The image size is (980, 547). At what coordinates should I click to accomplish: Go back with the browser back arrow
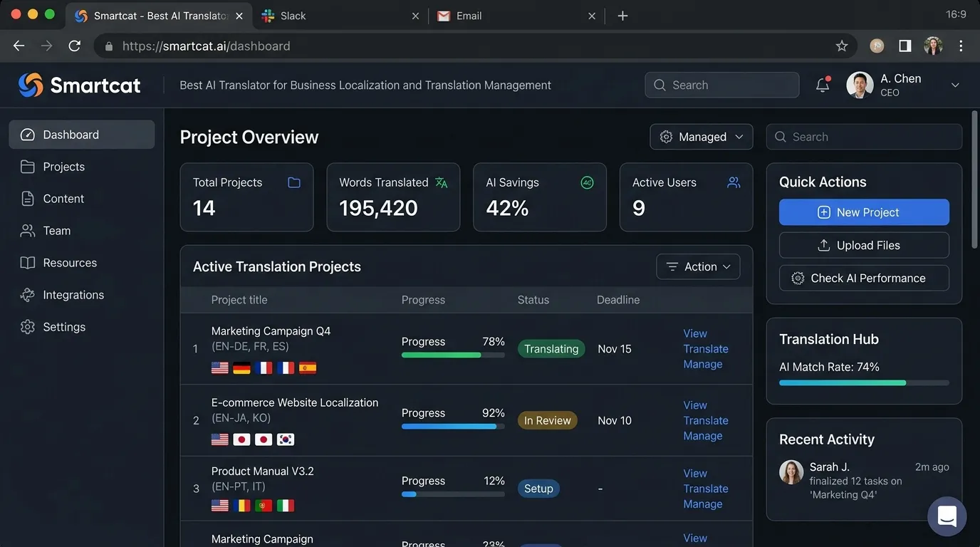[x=19, y=46]
